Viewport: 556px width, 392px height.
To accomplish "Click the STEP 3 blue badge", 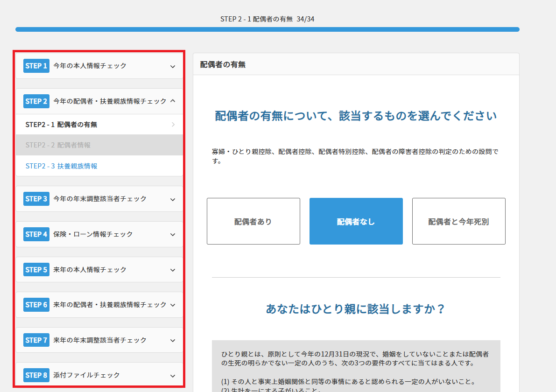I will [36, 199].
